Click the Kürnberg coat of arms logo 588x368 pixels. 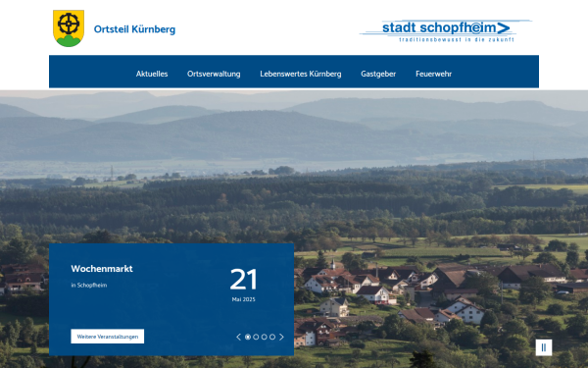69,28
